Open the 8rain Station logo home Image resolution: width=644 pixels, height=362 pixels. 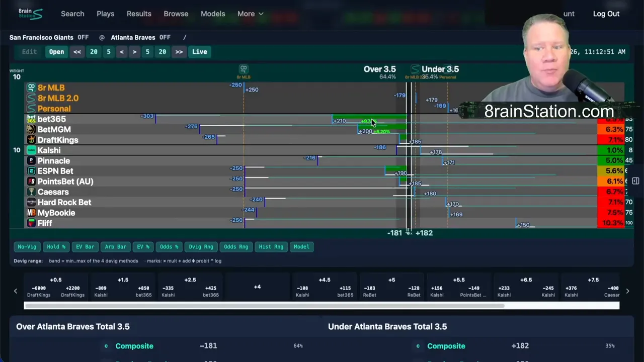[x=30, y=14]
